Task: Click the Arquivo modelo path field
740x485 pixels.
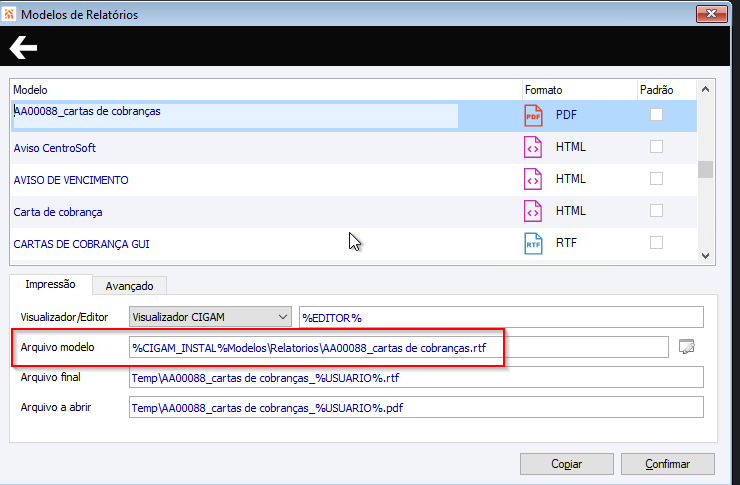Action: [399, 347]
